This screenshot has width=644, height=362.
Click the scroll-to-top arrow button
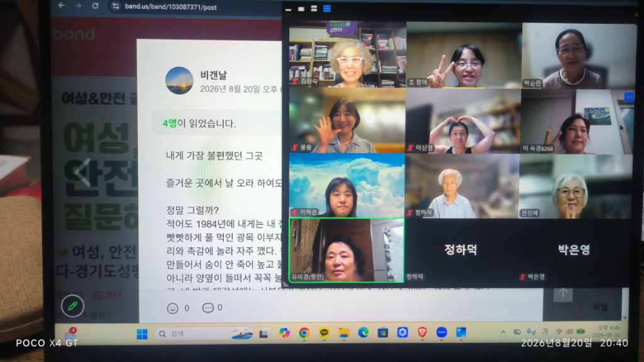tap(563, 293)
